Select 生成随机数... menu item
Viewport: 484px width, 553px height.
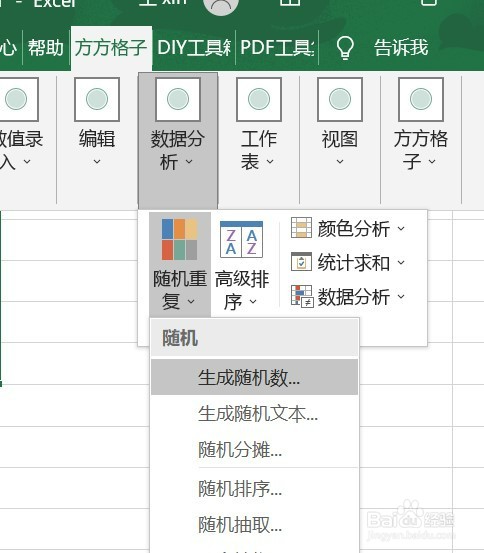pos(254,377)
